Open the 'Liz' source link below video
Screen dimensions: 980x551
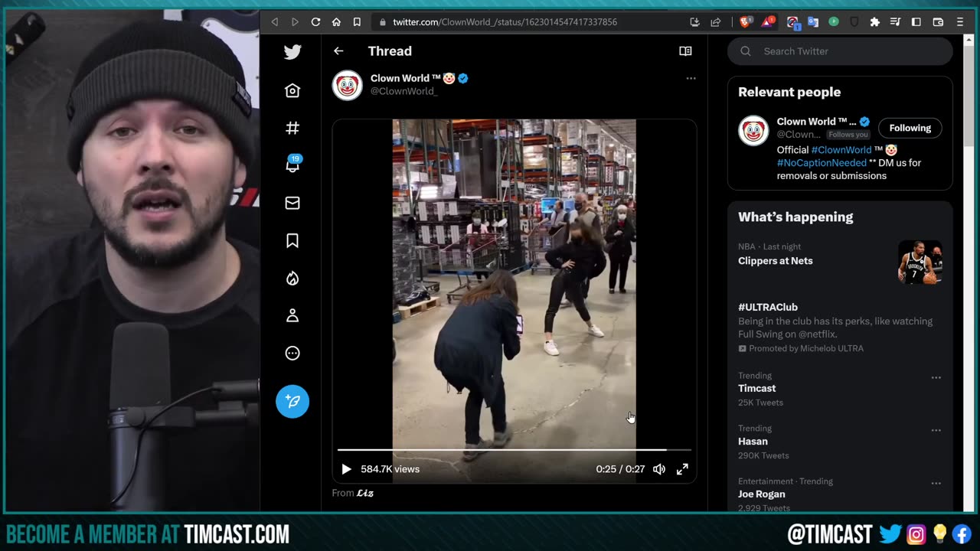[x=365, y=493]
